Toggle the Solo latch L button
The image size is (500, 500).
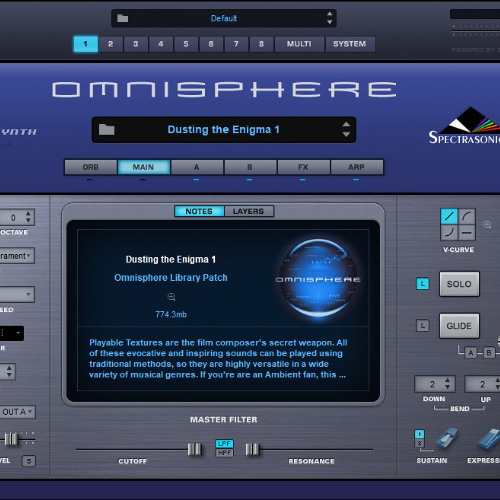(x=423, y=284)
